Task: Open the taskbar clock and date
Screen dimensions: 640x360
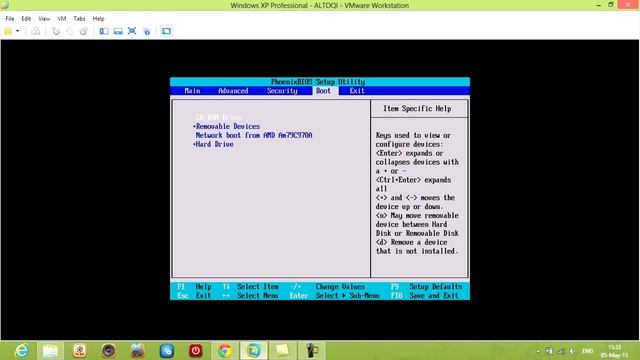Action: click(x=614, y=351)
